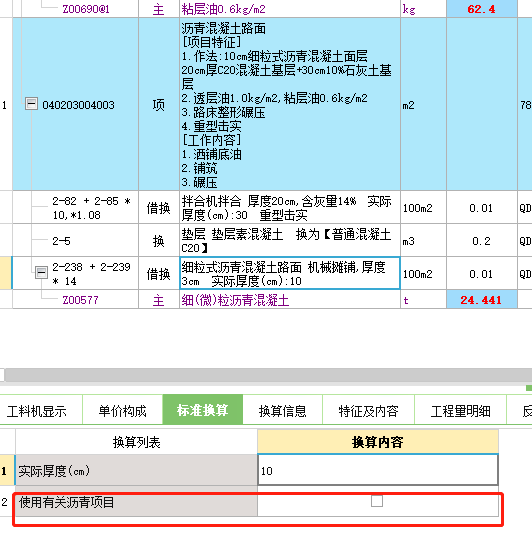
Task: Go to the 工程量明细 tab
Action: point(460,411)
